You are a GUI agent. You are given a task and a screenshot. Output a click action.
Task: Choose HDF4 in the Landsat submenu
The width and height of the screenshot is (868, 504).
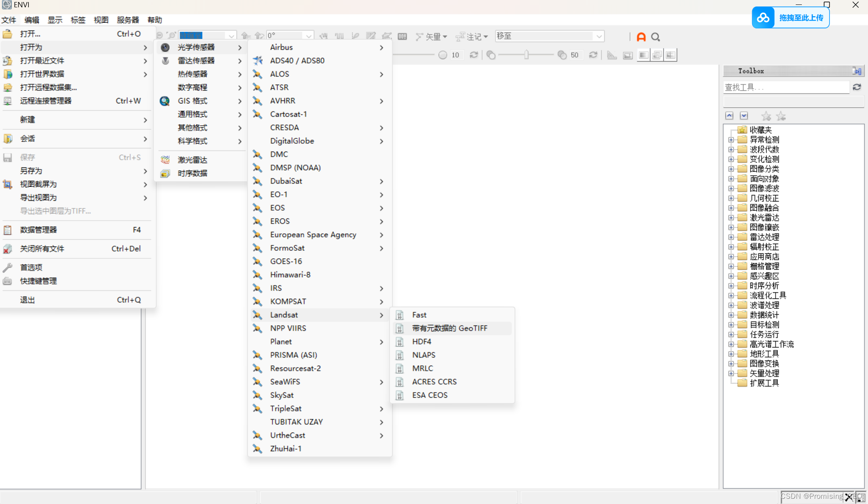pos(421,341)
